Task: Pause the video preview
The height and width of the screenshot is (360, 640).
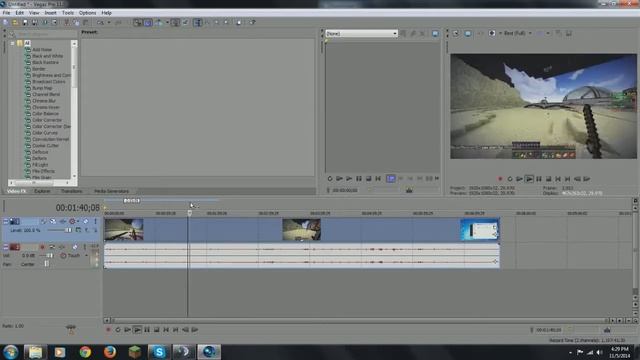Action: click(539, 179)
